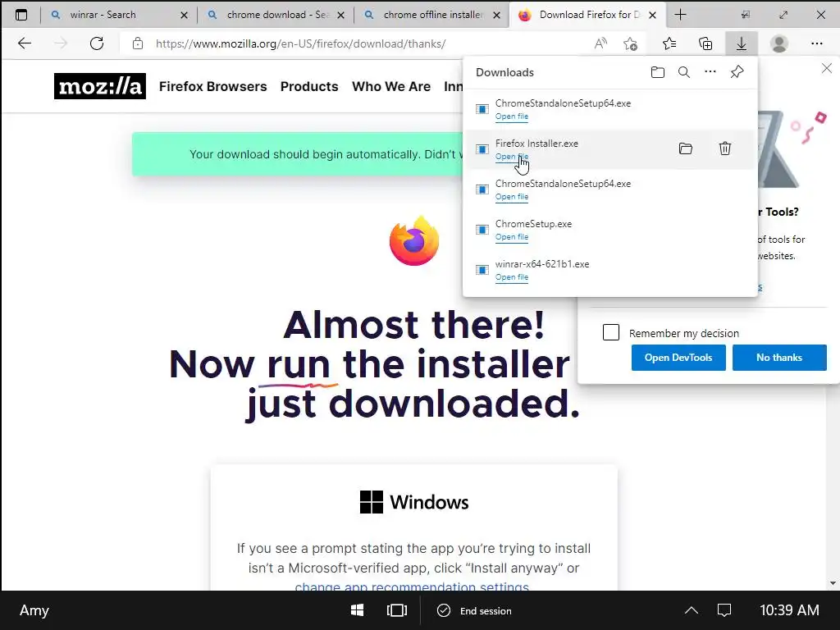Image resolution: width=840 pixels, height=630 pixels.
Task: Delete Firefox Installer.exe download entry
Action: 725,148
